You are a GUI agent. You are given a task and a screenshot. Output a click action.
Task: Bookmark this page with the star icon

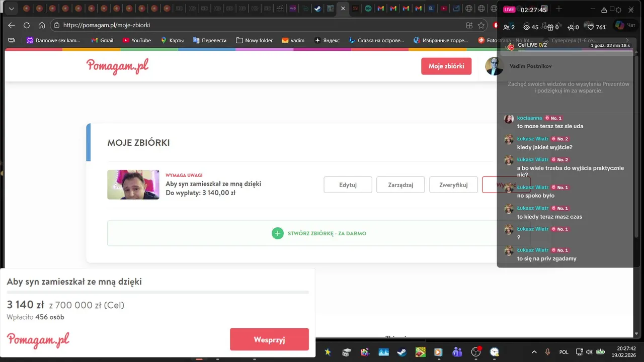[481, 25]
